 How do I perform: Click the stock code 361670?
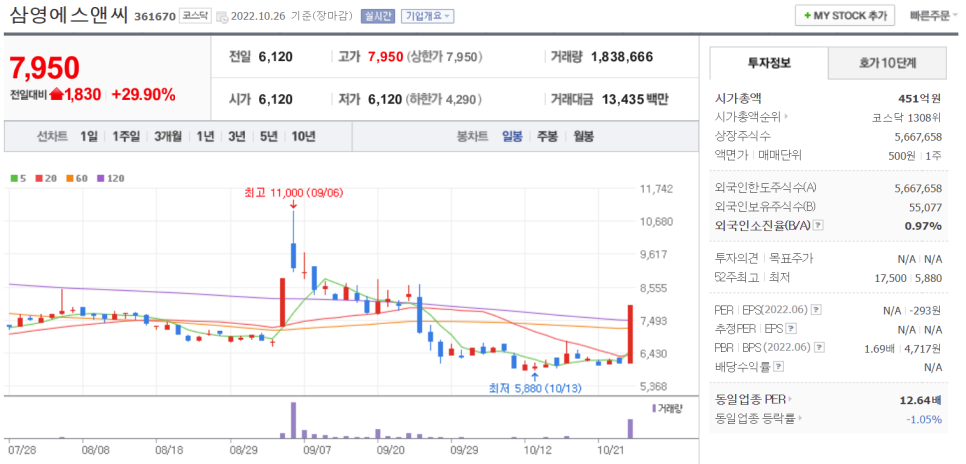(x=154, y=17)
